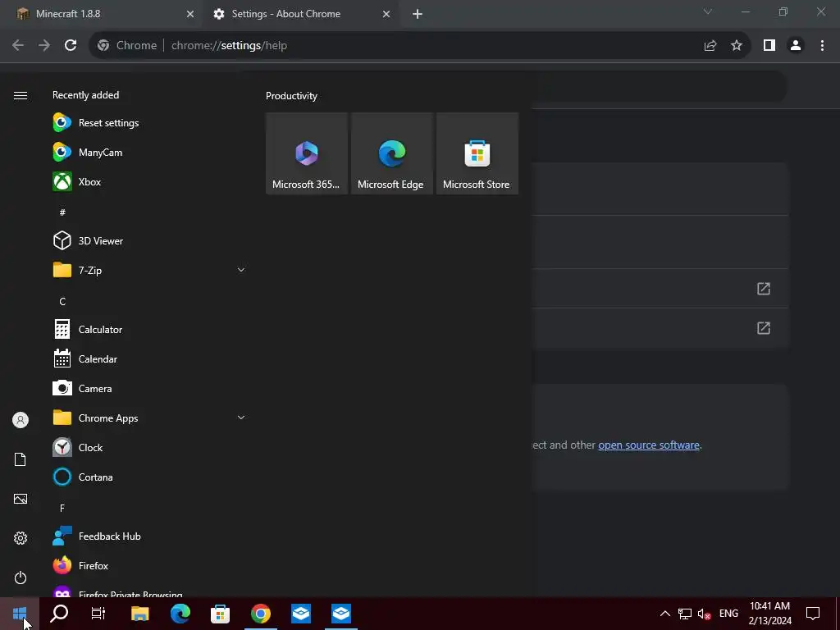840x630 pixels.
Task: Open Pictures from the Start sidebar
Action: click(21, 499)
